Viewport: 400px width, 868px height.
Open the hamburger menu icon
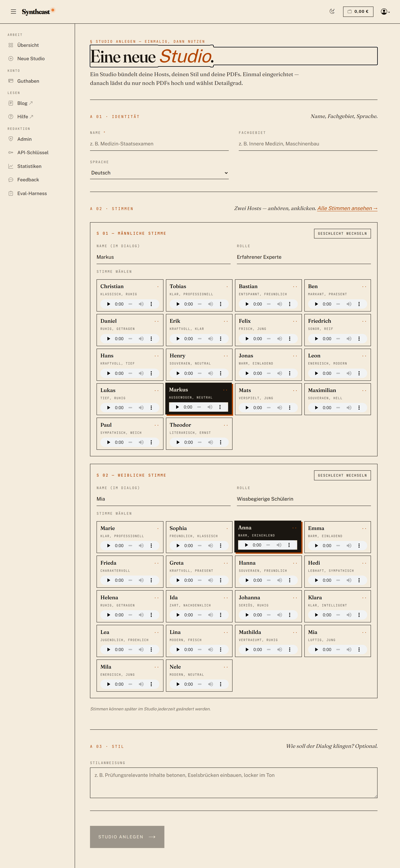[x=13, y=11]
